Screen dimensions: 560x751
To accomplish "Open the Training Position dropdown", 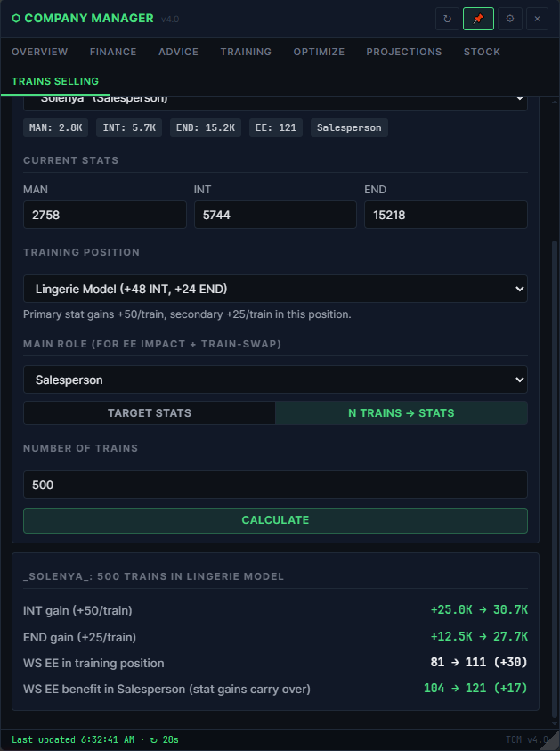I will click(275, 289).
